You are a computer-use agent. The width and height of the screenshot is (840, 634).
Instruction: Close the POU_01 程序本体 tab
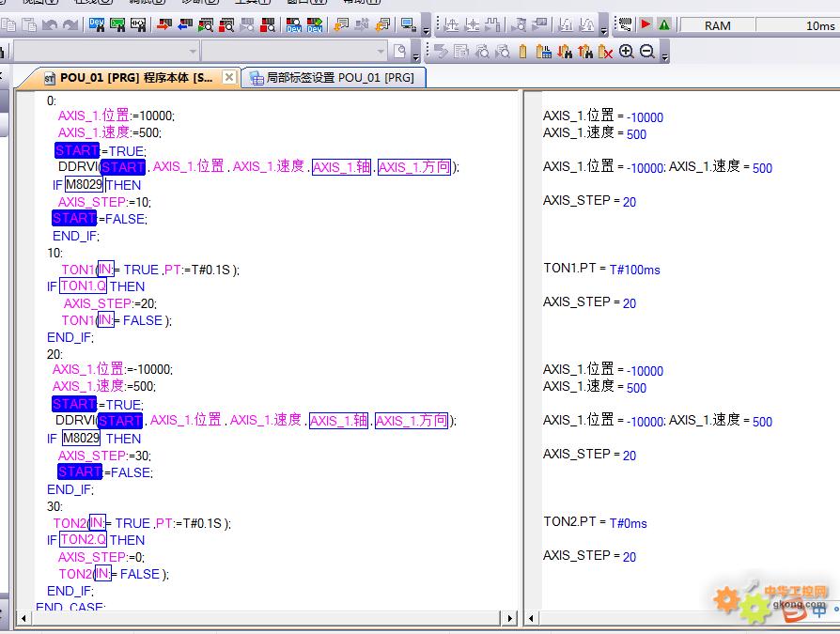pos(228,77)
